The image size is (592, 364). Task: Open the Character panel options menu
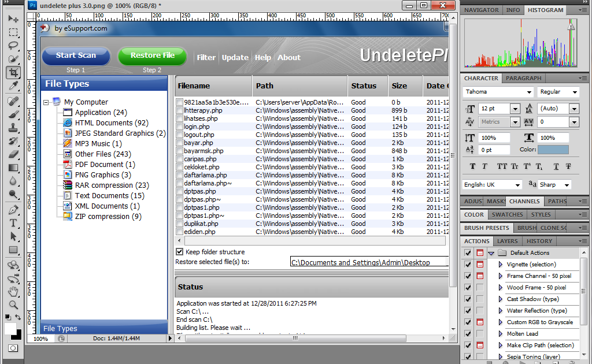(583, 78)
